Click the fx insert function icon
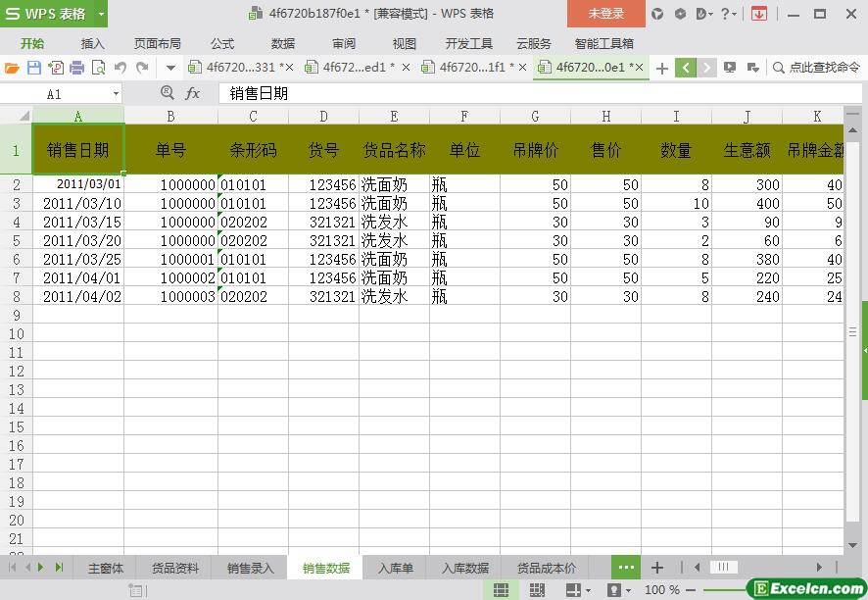Image resolution: width=868 pixels, height=600 pixels. click(x=193, y=93)
